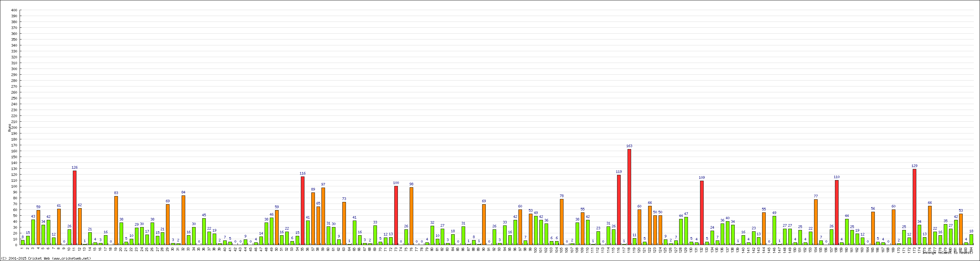Click the y-axis label 300
Image resolution: width=980 pixels, height=261 pixels.
click(14, 69)
